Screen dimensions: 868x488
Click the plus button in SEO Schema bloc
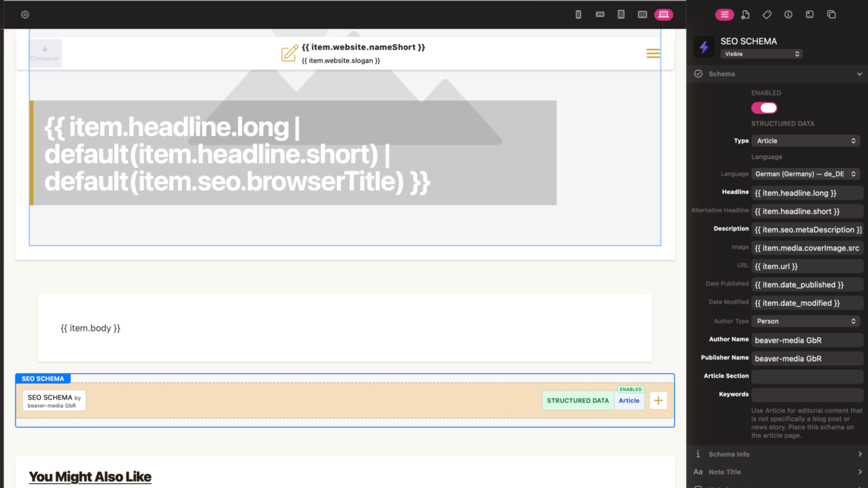[x=658, y=400]
